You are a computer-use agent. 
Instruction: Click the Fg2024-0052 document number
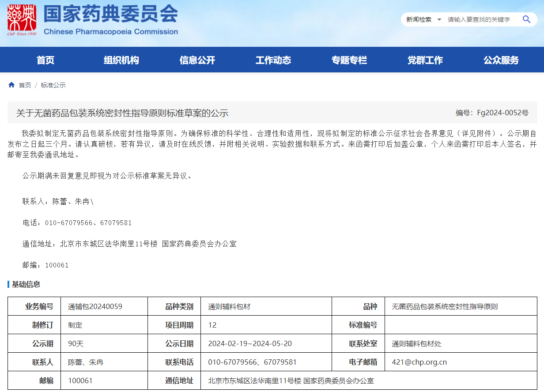[492, 113]
